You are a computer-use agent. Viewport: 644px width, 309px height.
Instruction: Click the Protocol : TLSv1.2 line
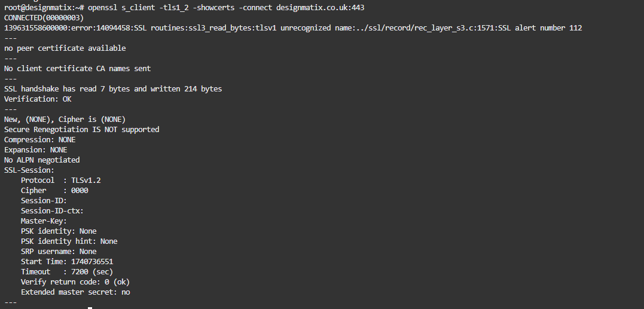pyautogui.click(x=56, y=180)
